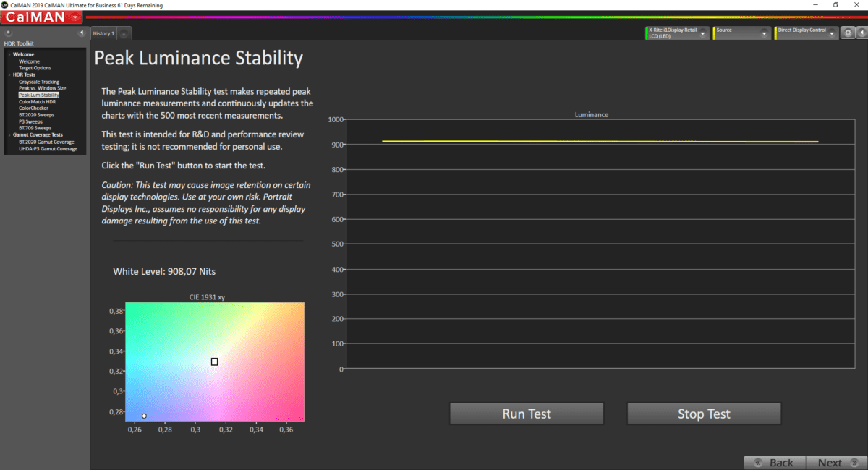This screenshot has height=470, width=868.
Task: Click the square target marker in CIE chart
Action: [215, 362]
